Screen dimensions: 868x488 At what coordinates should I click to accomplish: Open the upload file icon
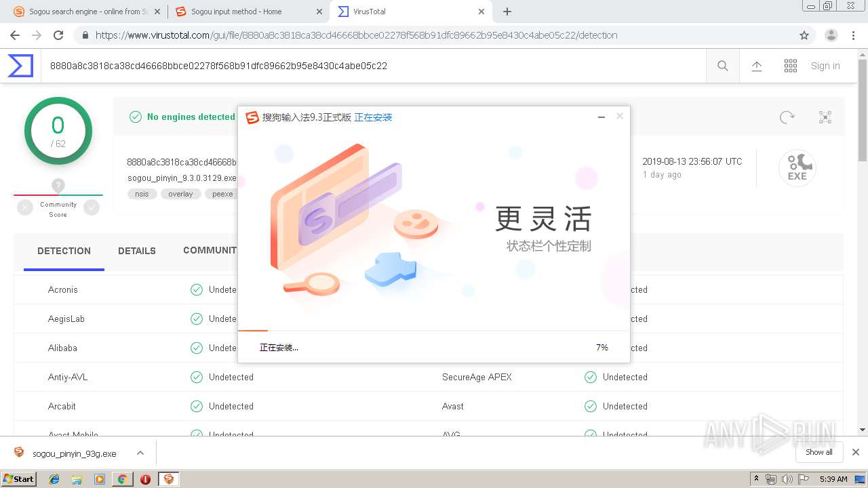point(757,66)
